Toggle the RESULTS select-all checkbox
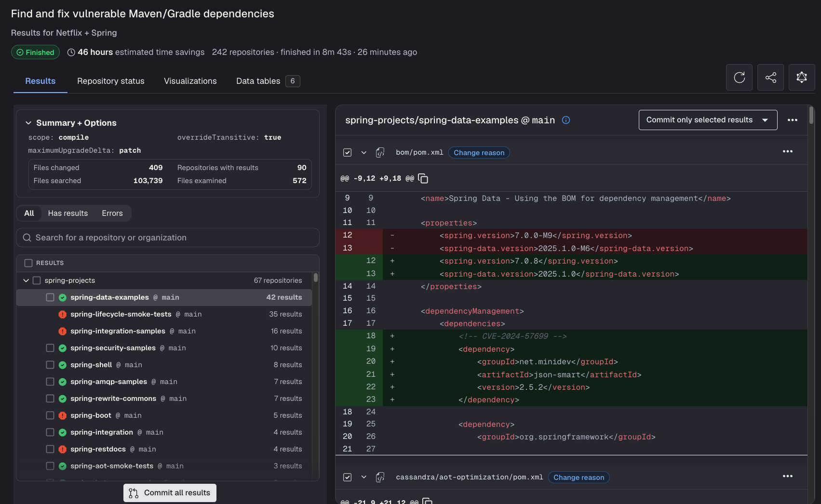This screenshot has width=821, height=504. pos(28,263)
